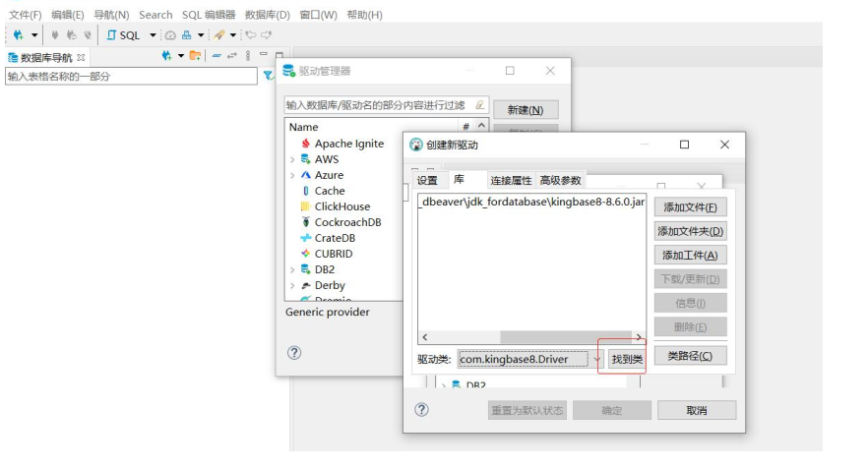868x468 pixels.
Task: Expand the Derby driver group
Action: pyautogui.click(x=292, y=285)
